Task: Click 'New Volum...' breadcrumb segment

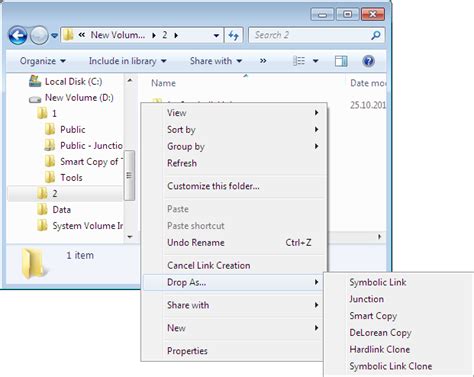Action: pyautogui.click(x=118, y=35)
